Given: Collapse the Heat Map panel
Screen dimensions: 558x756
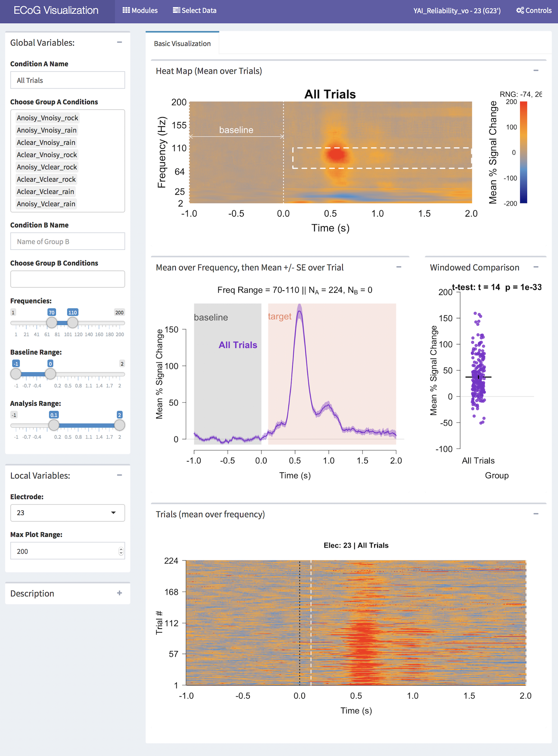Looking at the screenshot, I should tap(536, 71).
